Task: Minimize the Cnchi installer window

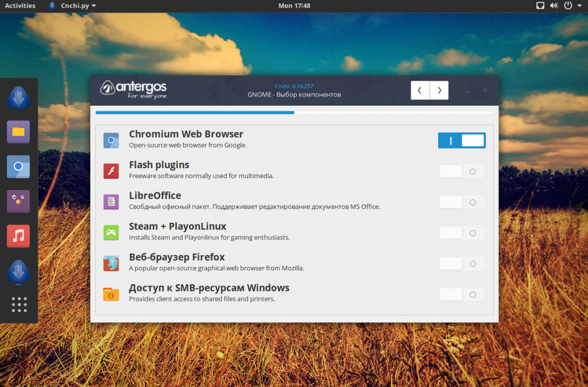Action: coord(467,91)
